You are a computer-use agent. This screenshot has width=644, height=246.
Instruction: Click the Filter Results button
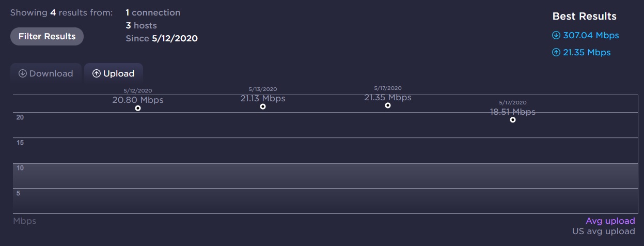pyautogui.click(x=47, y=37)
